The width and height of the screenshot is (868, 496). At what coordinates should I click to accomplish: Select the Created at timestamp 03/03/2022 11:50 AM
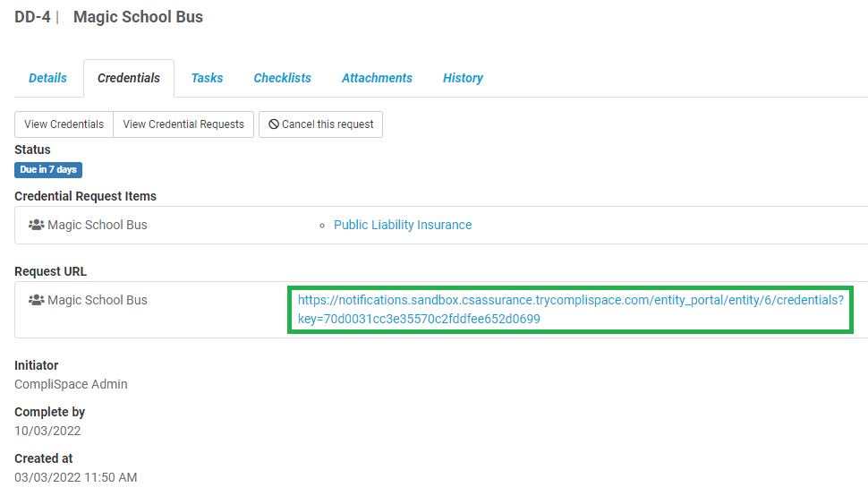(x=76, y=477)
